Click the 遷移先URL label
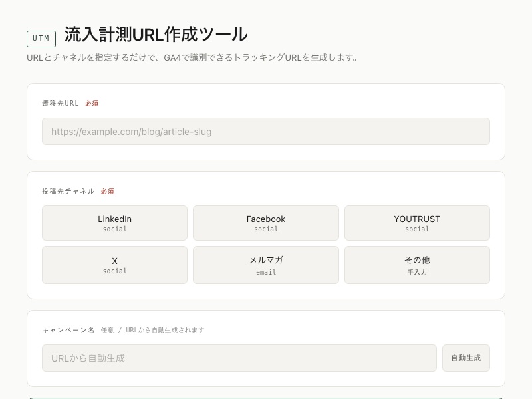 (x=61, y=104)
